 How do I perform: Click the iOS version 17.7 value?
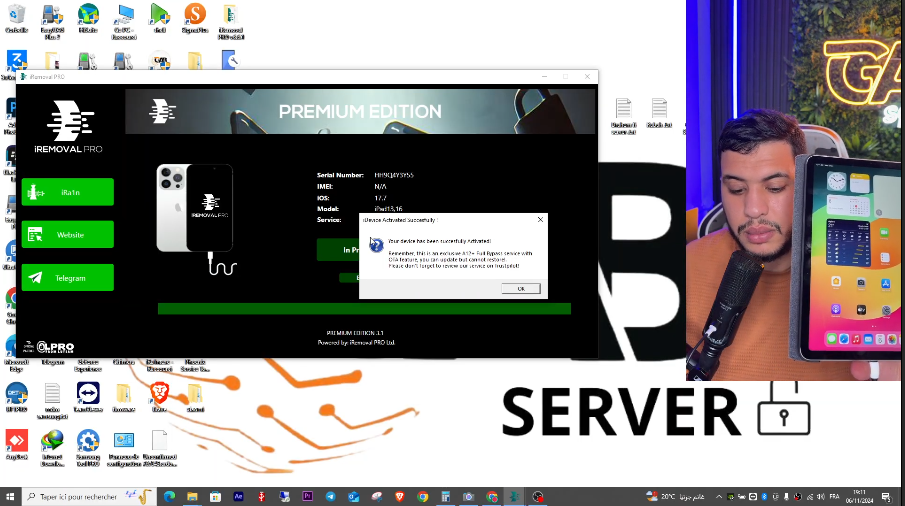[380, 198]
